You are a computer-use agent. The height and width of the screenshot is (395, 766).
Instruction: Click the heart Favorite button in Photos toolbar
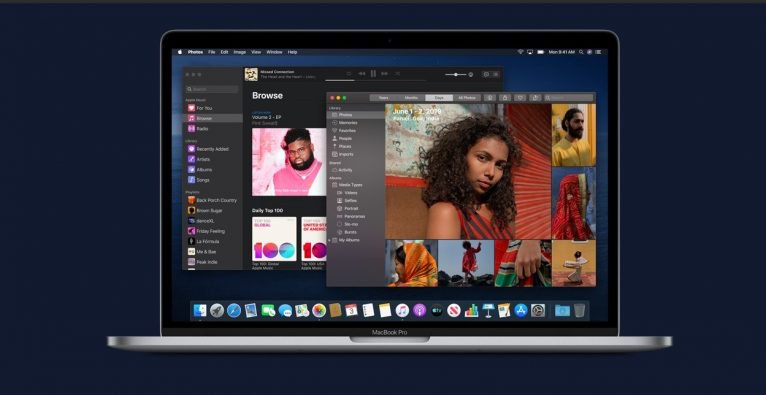point(520,98)
